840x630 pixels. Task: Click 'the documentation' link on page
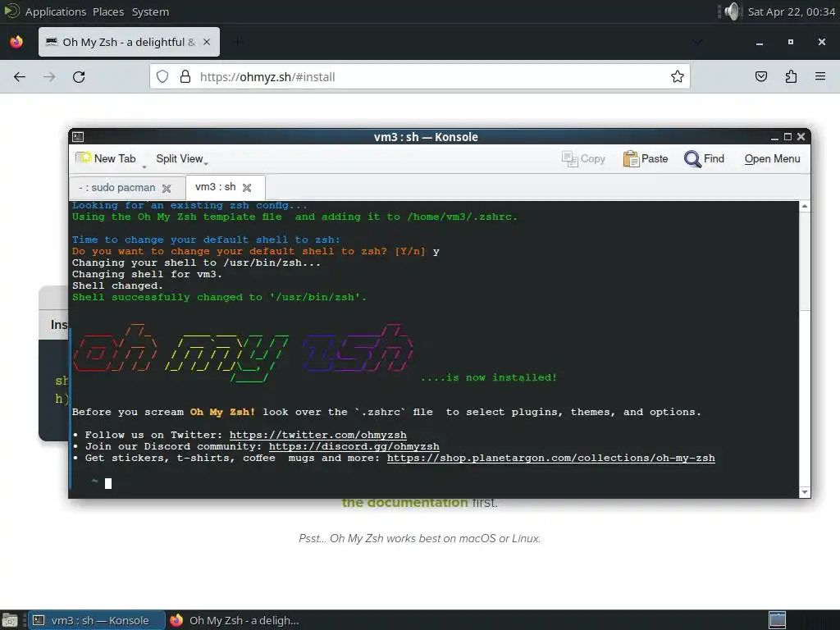(404, 503)
